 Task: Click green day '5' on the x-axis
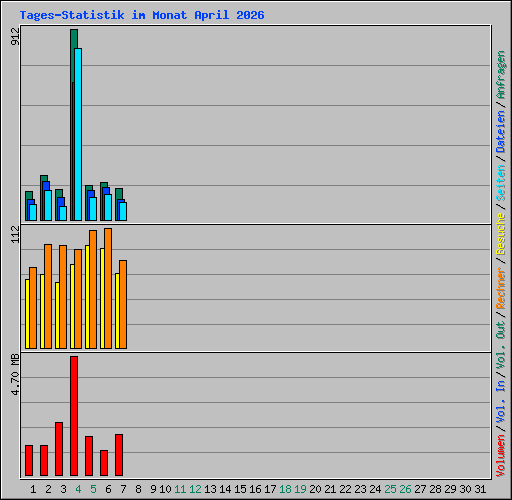click(x=93, y=489)
